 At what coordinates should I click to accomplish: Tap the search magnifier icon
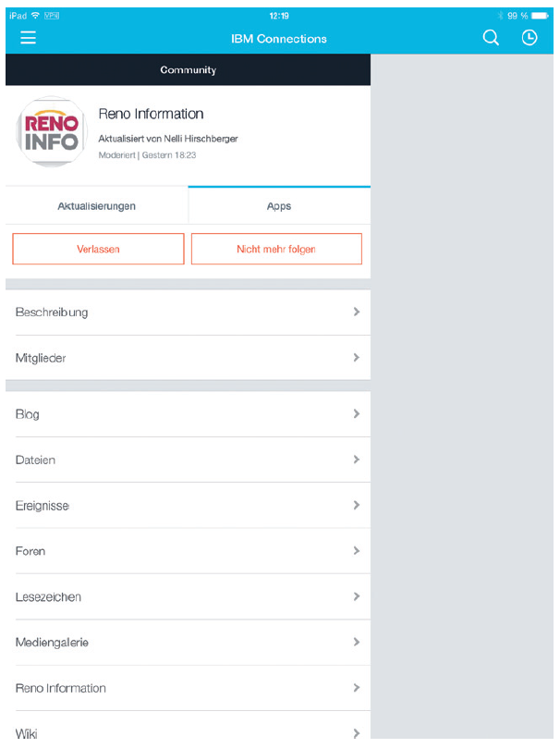[491, 38]
